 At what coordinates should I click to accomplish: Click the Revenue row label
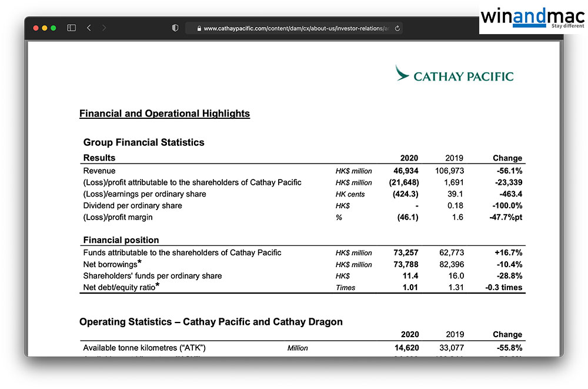click(x=99, y=171)
